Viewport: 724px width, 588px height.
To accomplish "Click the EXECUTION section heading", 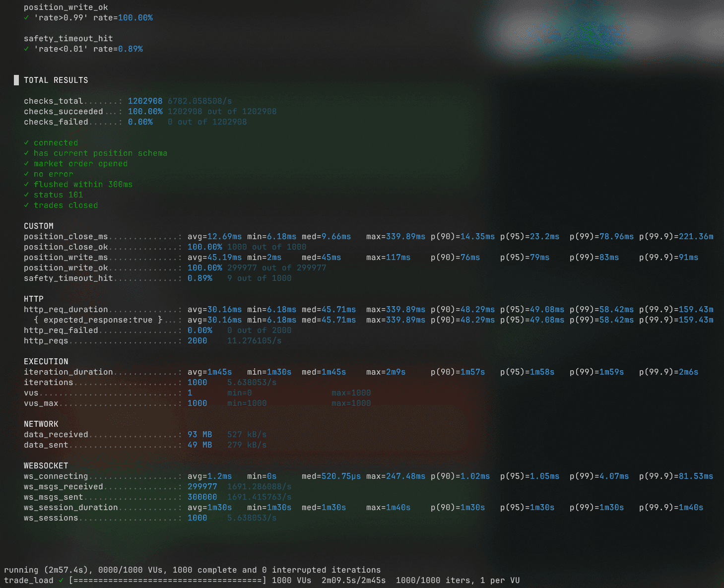I will (x=46, y=362).
